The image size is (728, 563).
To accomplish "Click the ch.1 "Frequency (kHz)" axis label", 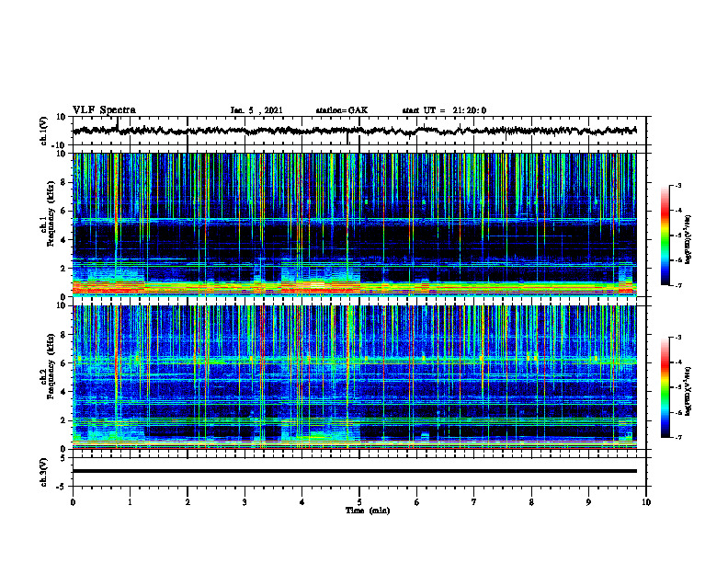I will (x=51, y=214).
